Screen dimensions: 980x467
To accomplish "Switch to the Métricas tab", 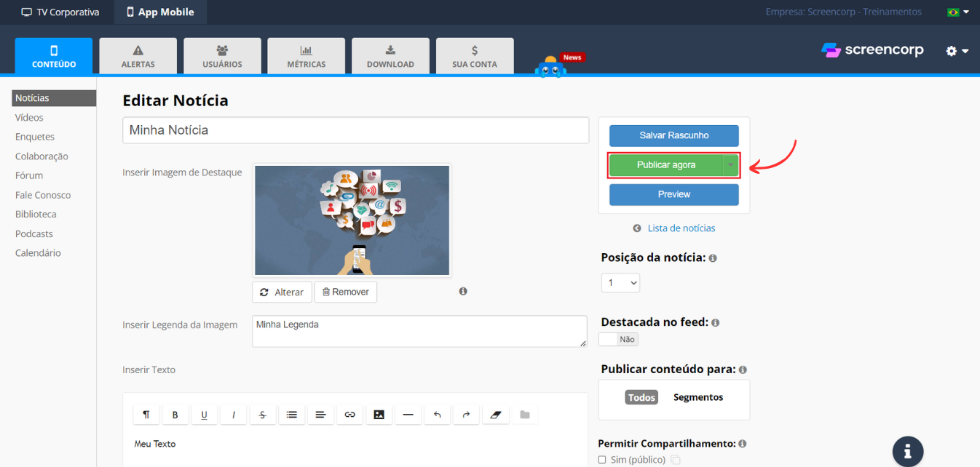I will [307, 56].
